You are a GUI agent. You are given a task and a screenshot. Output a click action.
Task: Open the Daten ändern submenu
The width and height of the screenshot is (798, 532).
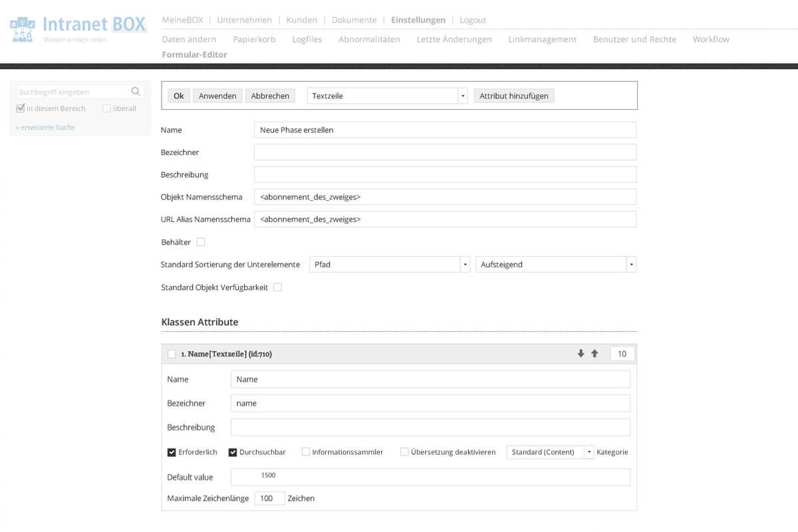[189, 39]
